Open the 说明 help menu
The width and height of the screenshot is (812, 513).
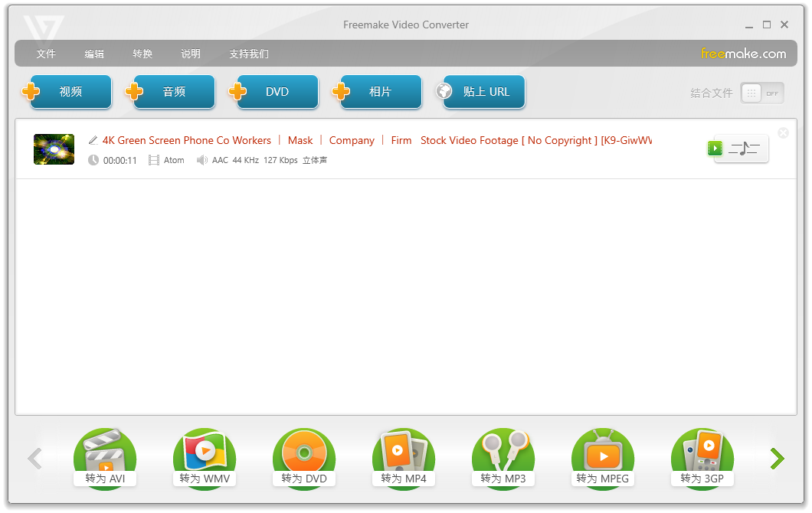click(x=191, y=54)
